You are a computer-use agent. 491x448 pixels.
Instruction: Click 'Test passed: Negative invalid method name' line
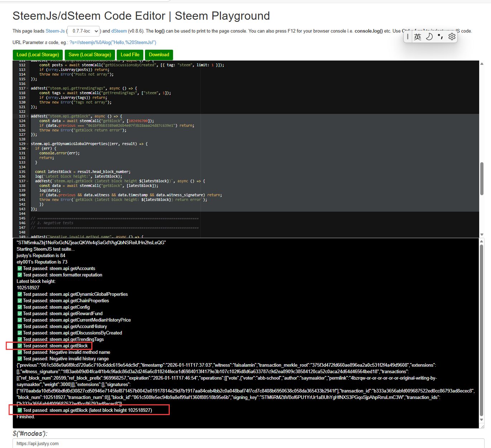64,352
